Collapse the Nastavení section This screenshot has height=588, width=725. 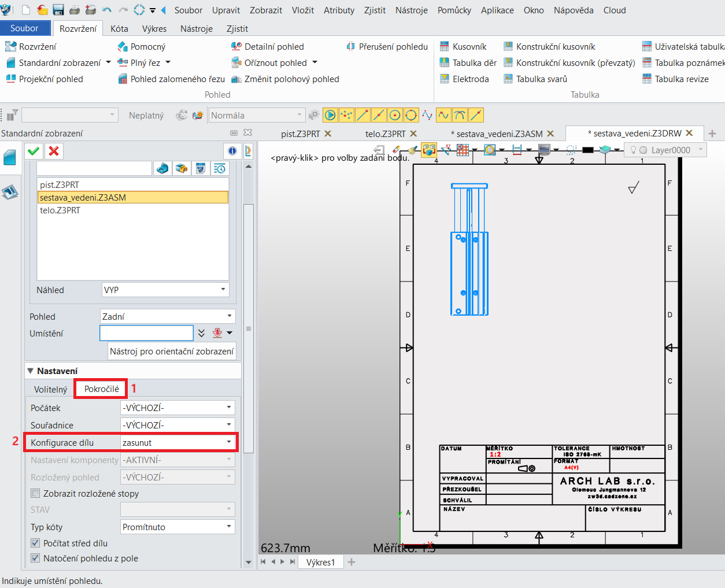pos(31,371)
